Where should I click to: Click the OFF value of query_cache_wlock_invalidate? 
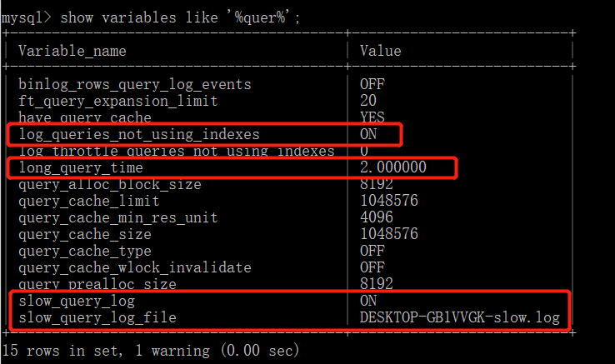pyautogui.click(x=372, y=267)
